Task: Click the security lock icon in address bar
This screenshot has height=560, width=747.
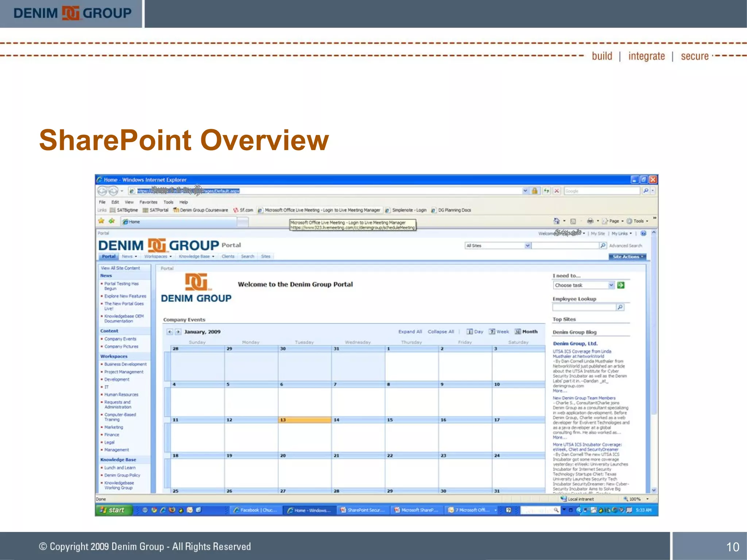Action: click(534, 191)
